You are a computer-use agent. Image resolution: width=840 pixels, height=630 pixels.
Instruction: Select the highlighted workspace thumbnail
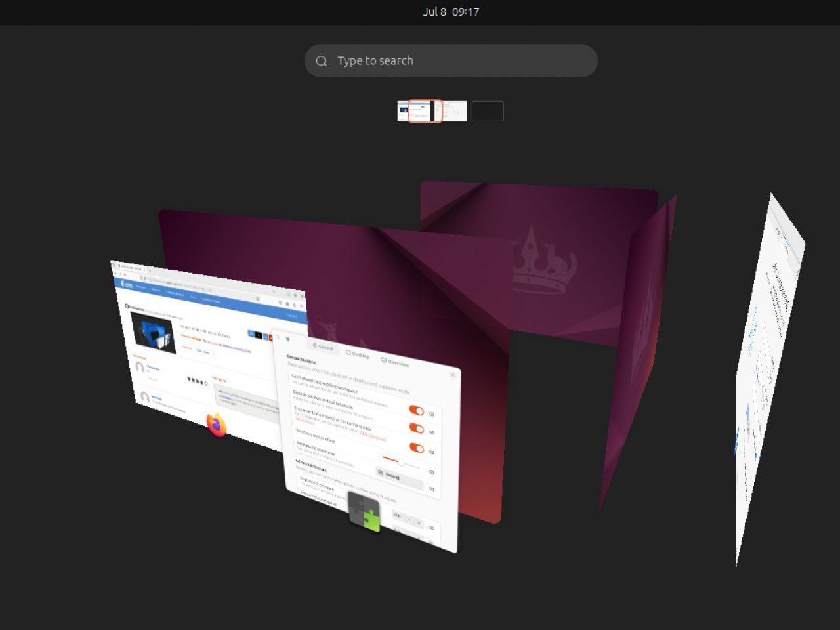425,111
